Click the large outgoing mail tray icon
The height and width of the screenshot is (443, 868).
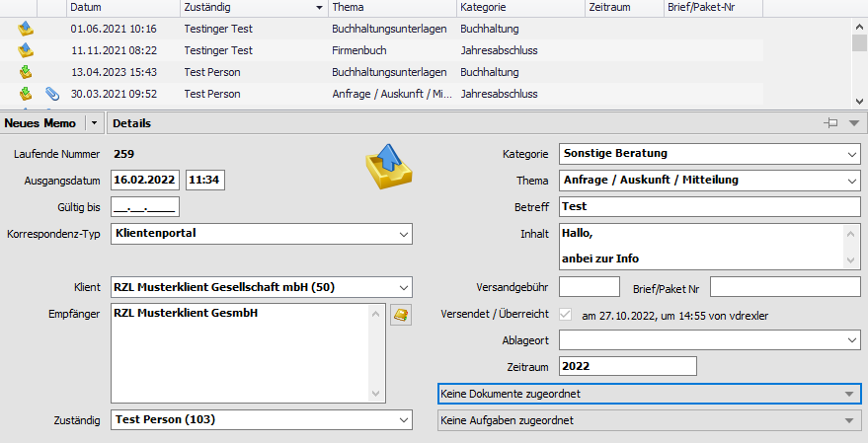click(x=388, y=166)
